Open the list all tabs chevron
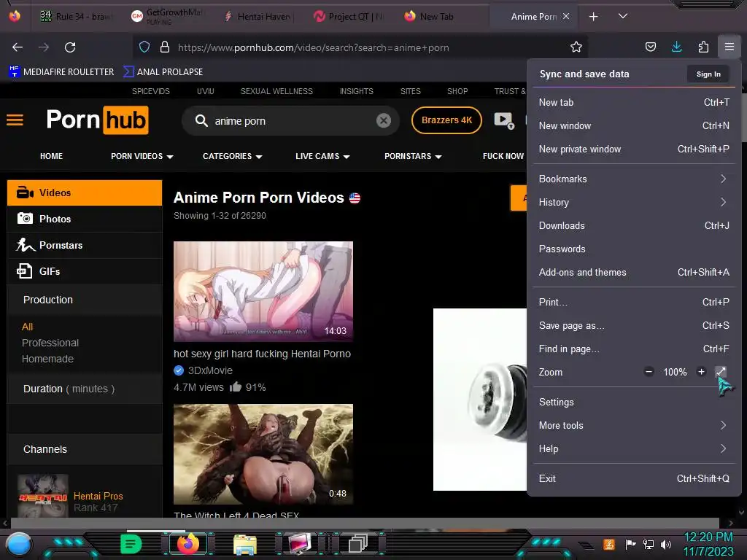 click(x=623, y=16)
